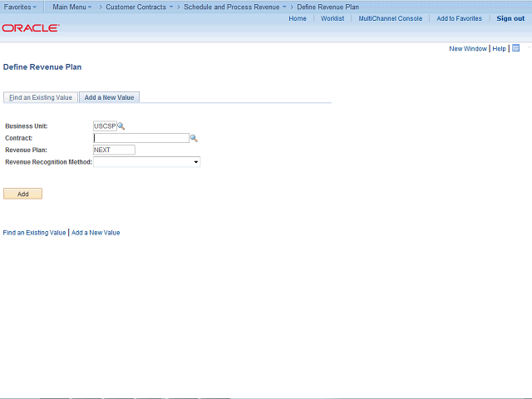Viewport: 532px width, 399px height.
Task: Focus the Business Unit input field
Action: pos(105,126)
